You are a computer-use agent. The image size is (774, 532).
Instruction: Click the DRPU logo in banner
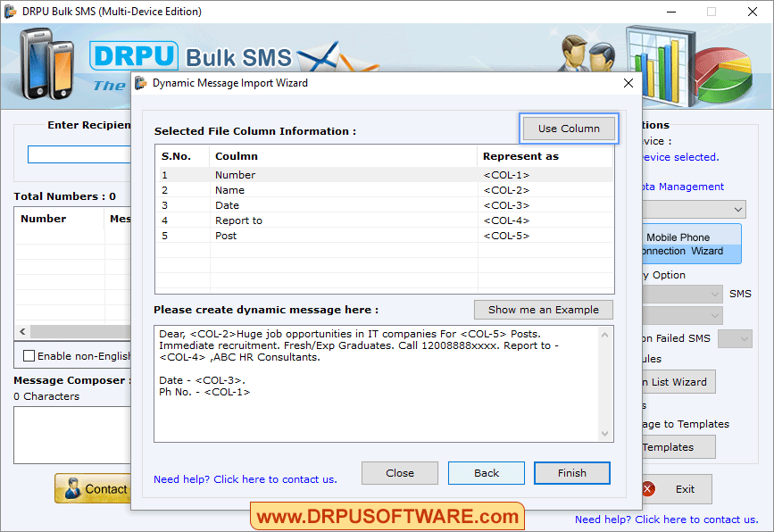coord(134,55)
